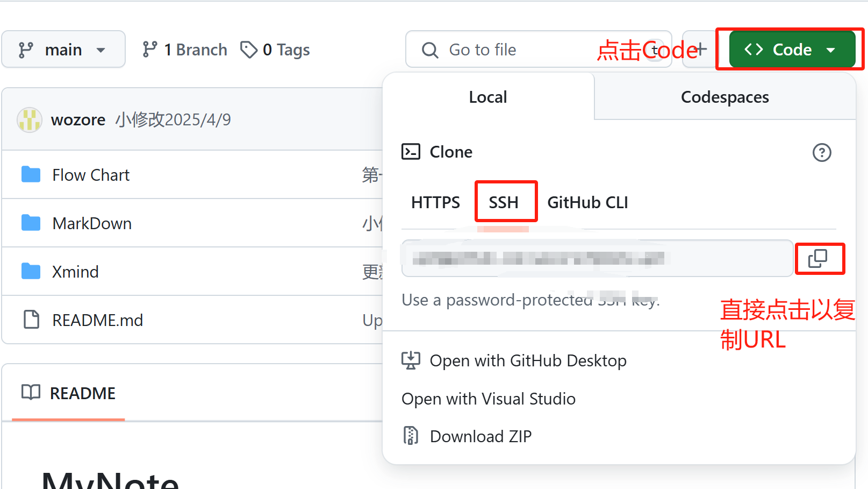Open the main branch selector dropdown
This screenshot has width=868, height=489.
click(x=63, y=49)
